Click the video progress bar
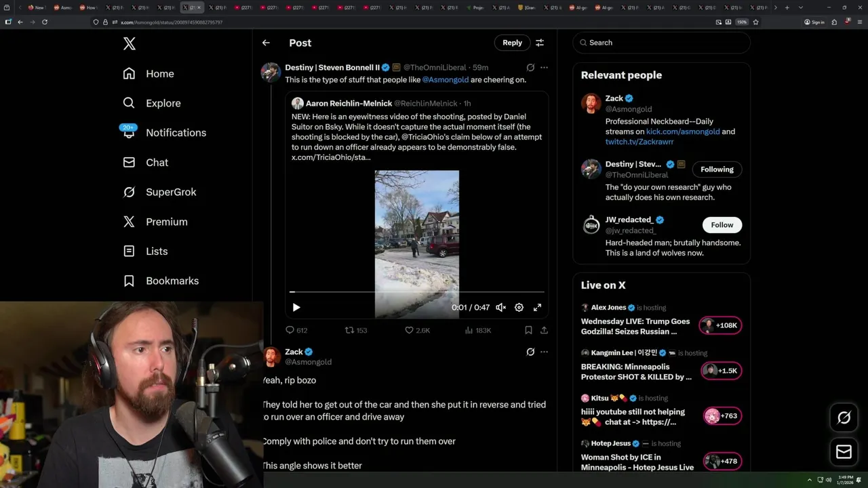This screenshot has width=868, height=488. tap(417, 292)
